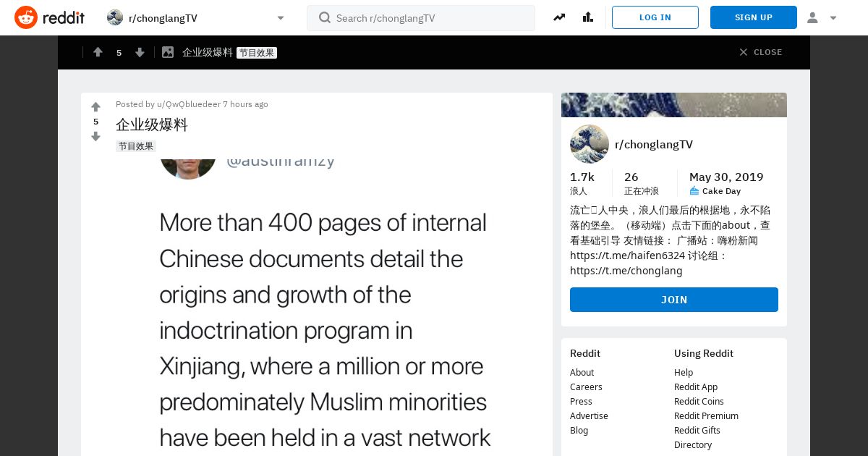This screenshot has height=456, width=868.
Task: Downvote the post beside the title
Action: (95, 136)
